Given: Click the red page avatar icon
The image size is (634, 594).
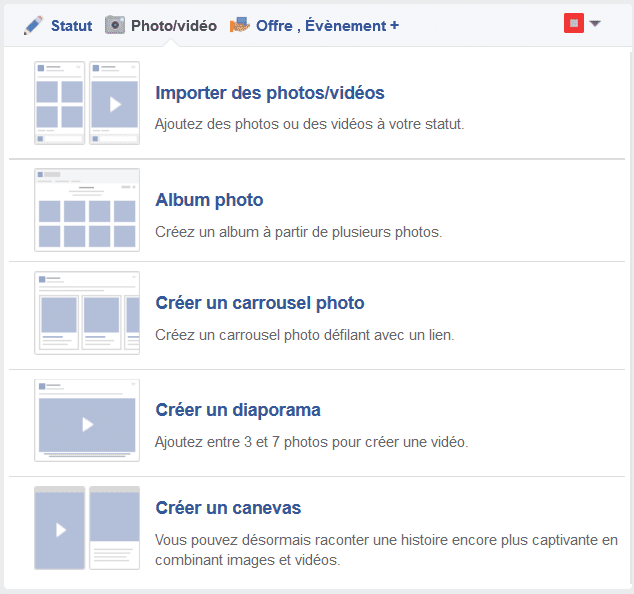Looking at the screenshot, I should pyautogui.click(x=574, y=23).
